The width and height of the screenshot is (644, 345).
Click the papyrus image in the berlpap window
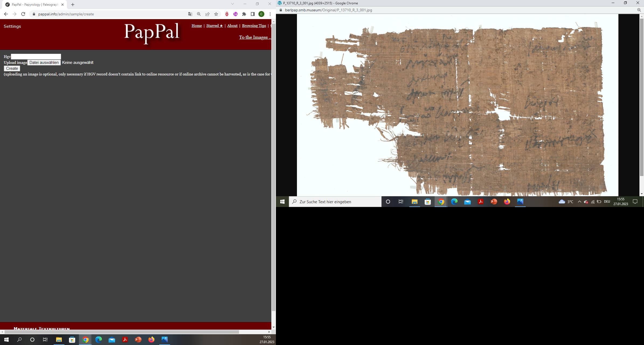pyautogui.click(x=458, y=105)
